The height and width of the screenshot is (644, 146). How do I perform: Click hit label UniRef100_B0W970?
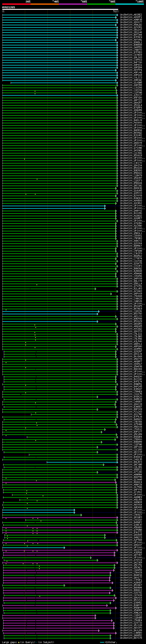(x=131, y=605)
